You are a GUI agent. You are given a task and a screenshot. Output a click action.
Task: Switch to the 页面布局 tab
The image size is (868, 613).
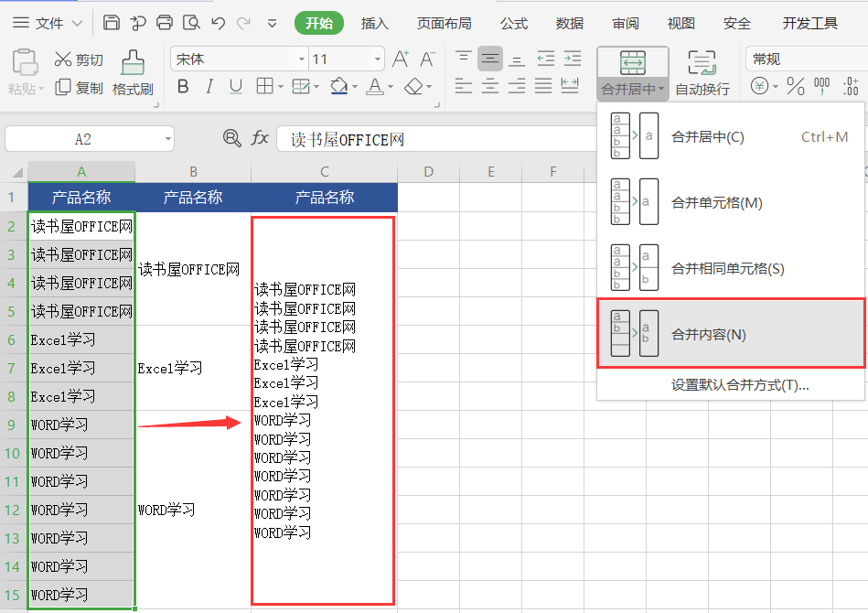click(444, 23)
